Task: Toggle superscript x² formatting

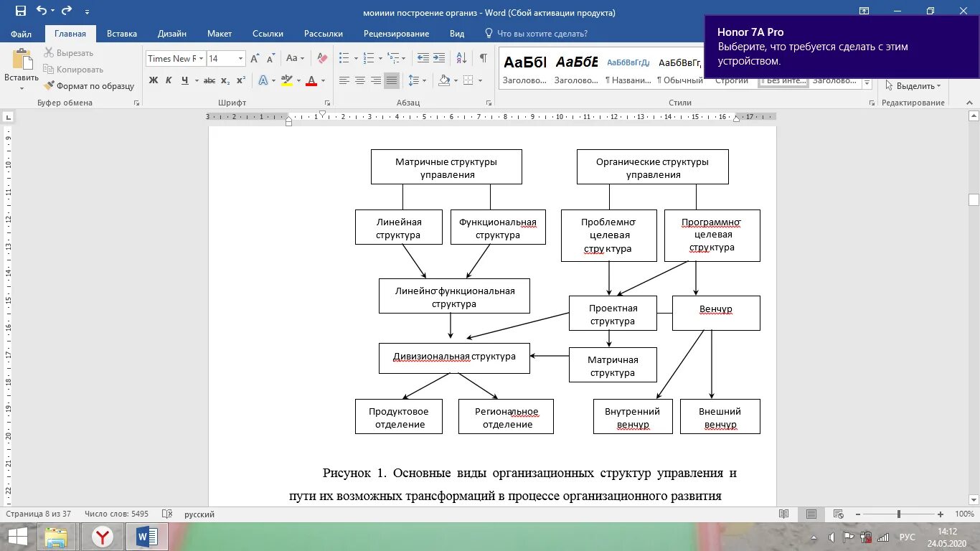Action: click(x=240, y=80)
